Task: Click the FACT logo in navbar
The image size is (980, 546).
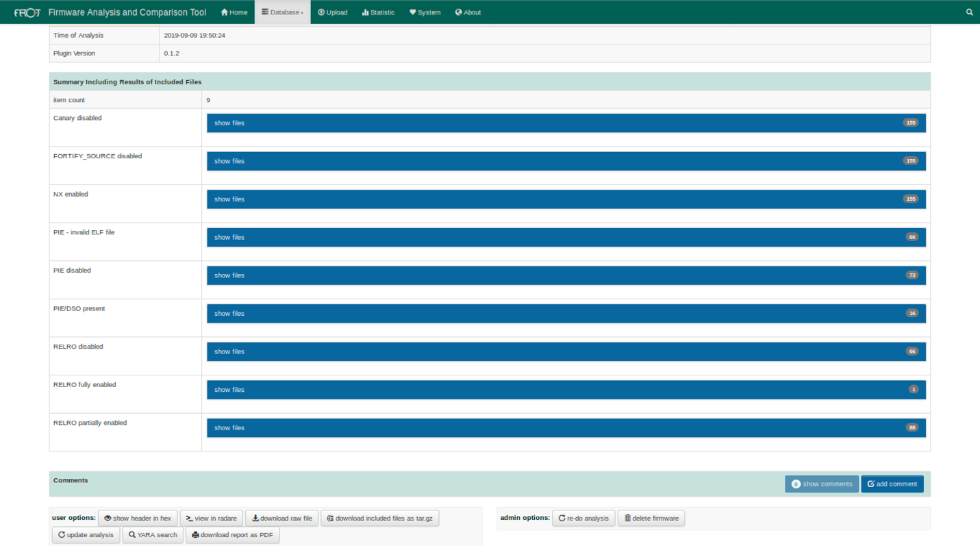Action: coord(27,12)
